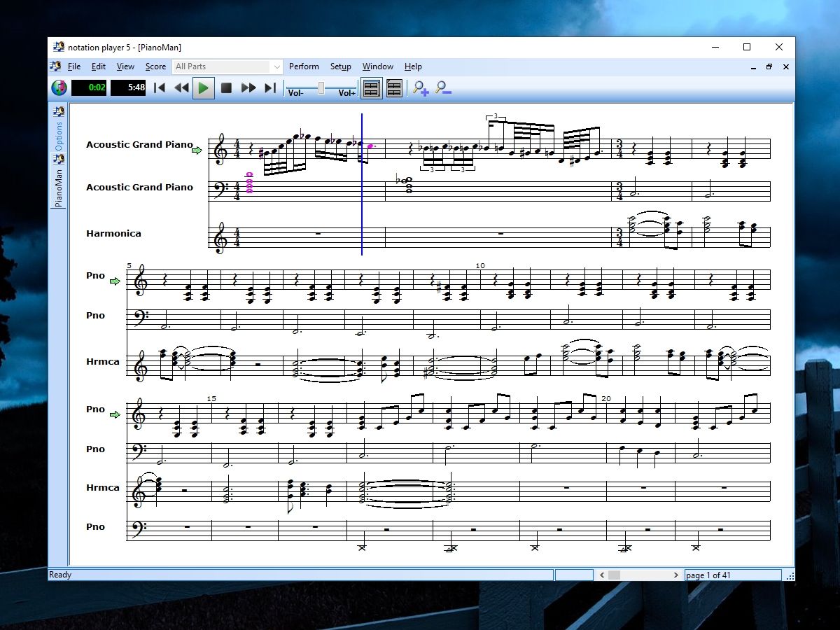
Task: Click the highlighted magenta bass chord
Action: (249, 183)
